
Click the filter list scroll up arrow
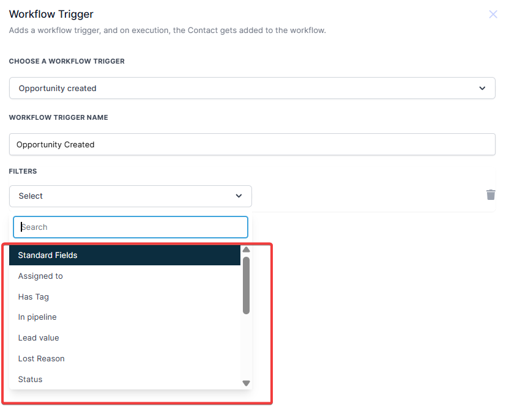coord(246,249)
